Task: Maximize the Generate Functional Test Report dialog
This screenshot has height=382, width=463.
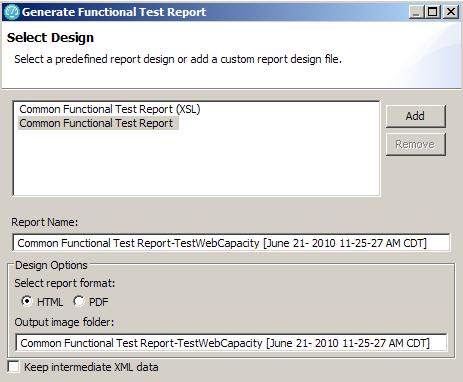Action: [x=433, y=12]
